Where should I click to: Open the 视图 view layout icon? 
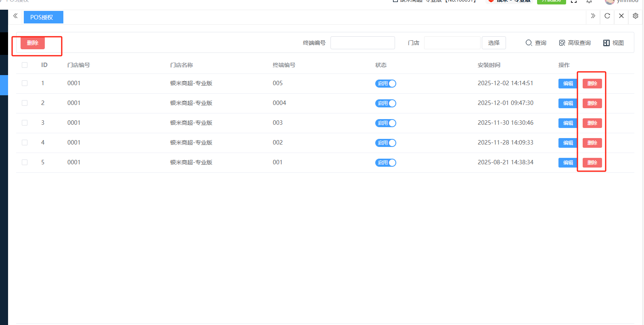click(613, 43)
